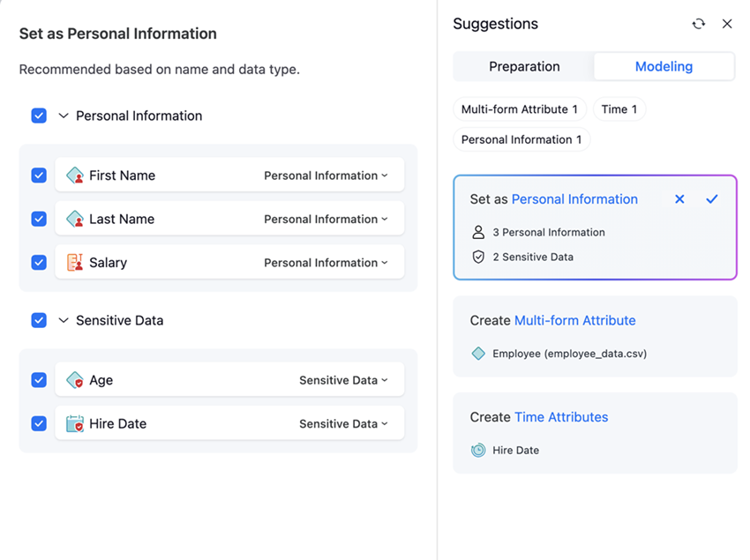This screenshot has width=750, height=560.
Task: Click the Salary attribute icon
Action: pyautogui.click(x=75, y=263)
